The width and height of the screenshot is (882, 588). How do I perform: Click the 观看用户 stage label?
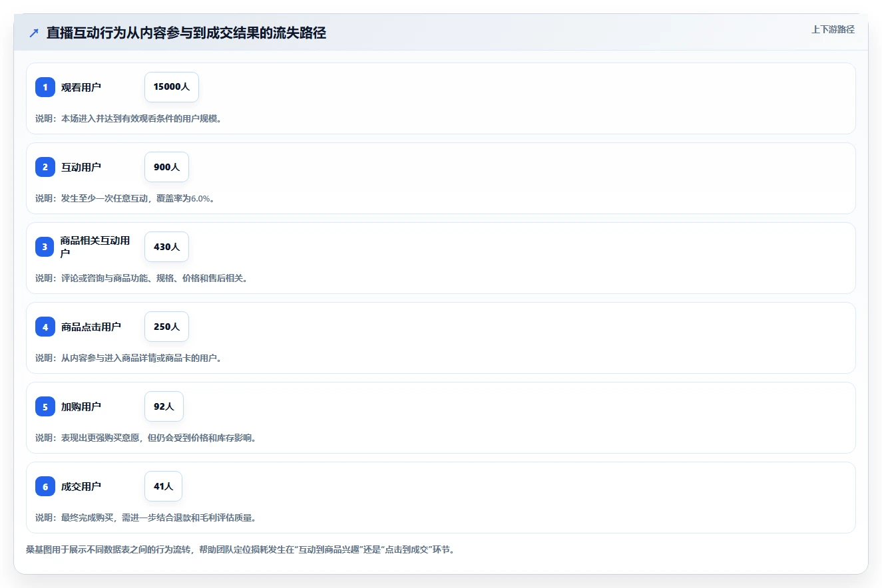[81, 87]
